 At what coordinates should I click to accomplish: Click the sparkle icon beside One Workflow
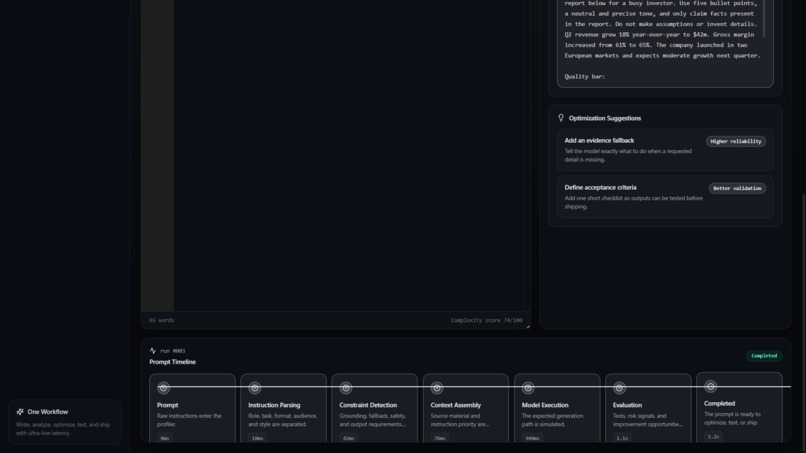(x=20, y=412)
